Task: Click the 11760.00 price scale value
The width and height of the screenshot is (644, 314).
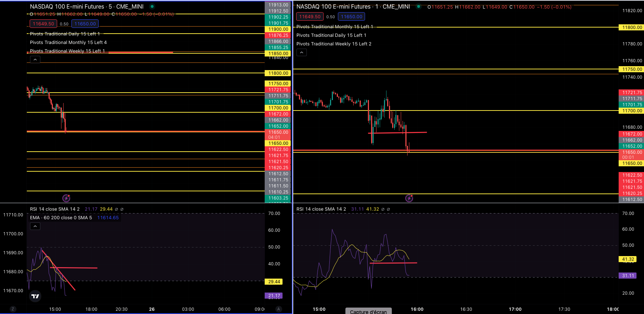Action: pos(632,61)
